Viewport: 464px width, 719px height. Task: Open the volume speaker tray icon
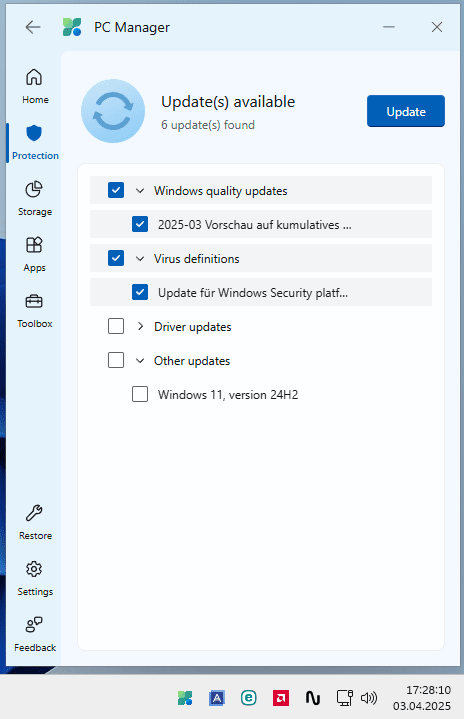pyautogui.click(x=369, y=698)
